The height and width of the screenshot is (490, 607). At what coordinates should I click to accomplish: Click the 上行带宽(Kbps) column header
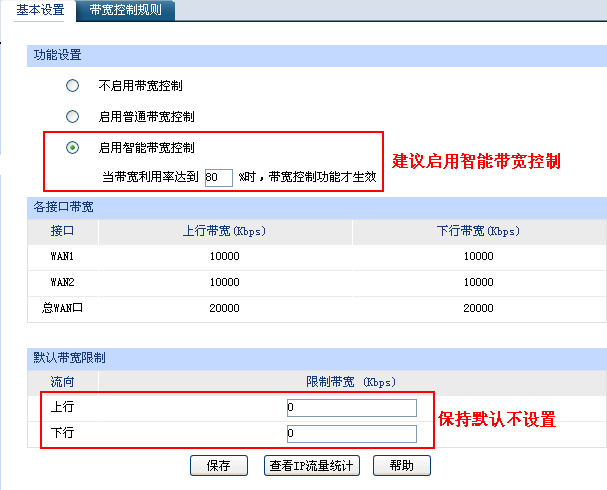pyautogui.click(x=225, y=231)
